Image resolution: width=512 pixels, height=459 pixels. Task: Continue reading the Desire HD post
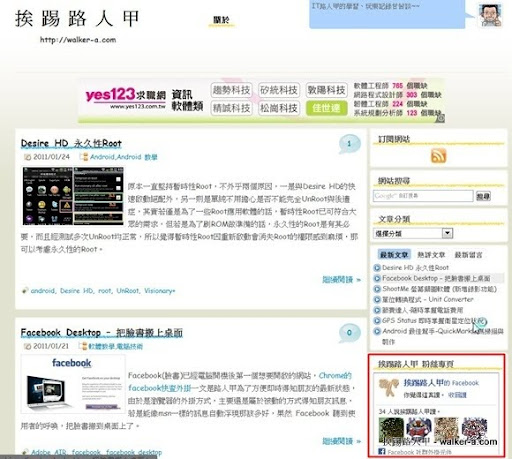point(341,280)
